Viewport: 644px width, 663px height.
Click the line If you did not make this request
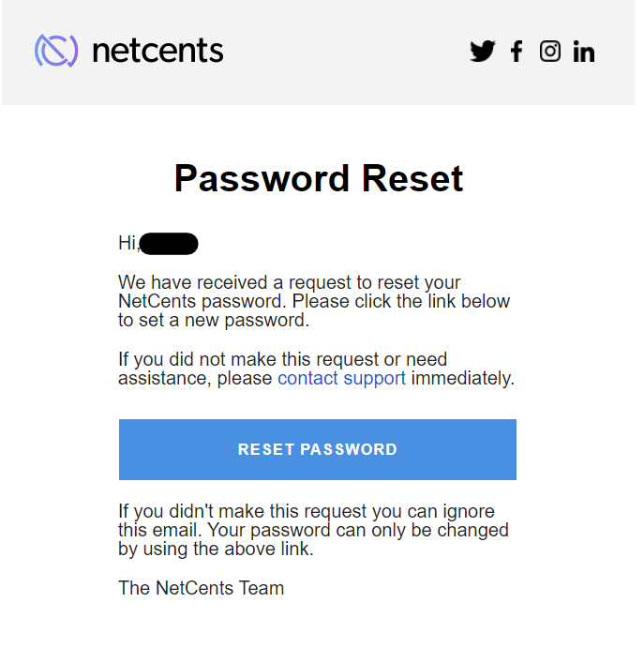click(283, 359)
